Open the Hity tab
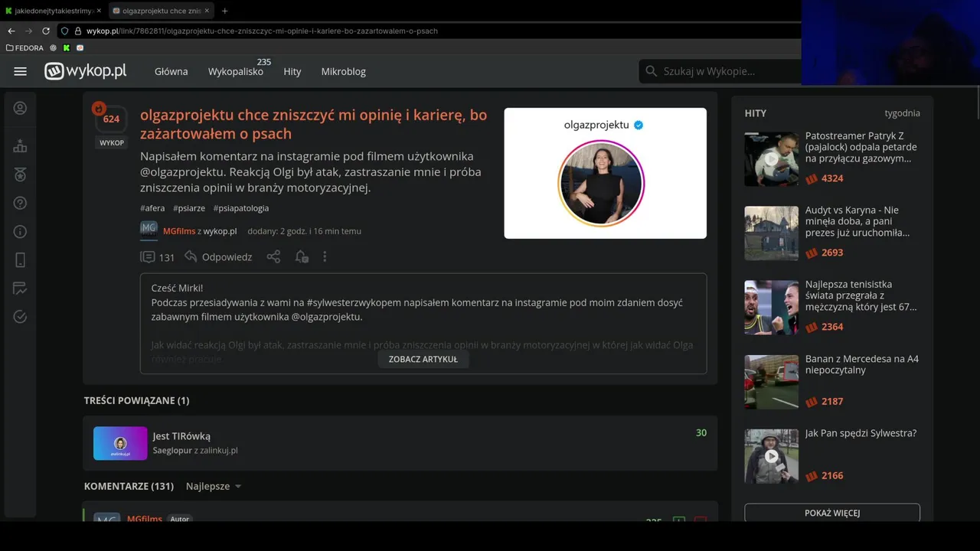Viewport: 980px width, 551px height. coord(292,71)
